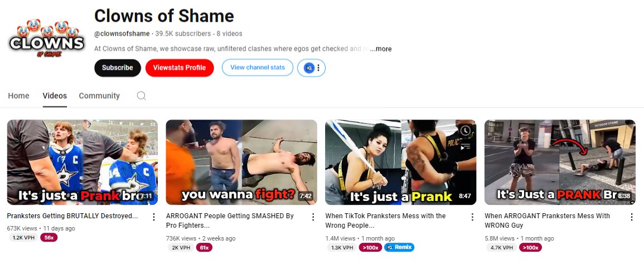This screenshot has width=644, height=264.
Task: Open the three-dot menu for Pranksters Getting BRUTALLY Destroyed
Action: tap(153, 217)
